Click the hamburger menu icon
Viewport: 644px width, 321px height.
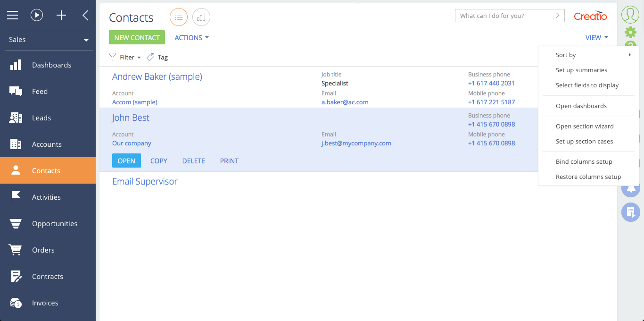tap(13, 16)
